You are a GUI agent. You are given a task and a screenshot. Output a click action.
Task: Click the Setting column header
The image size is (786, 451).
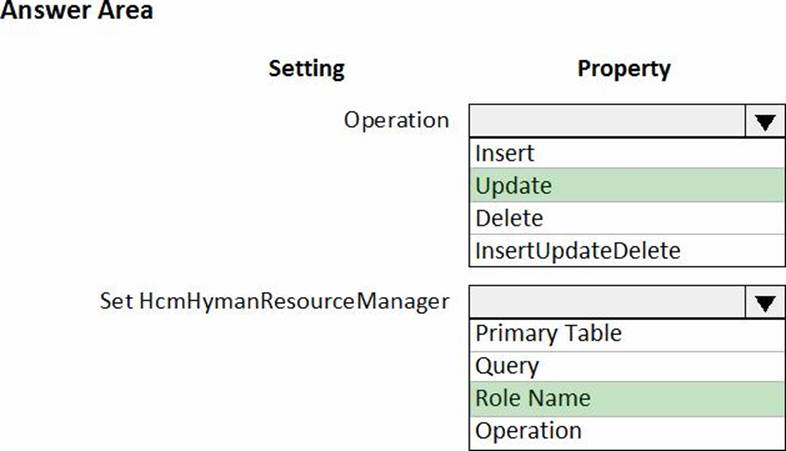[306, 69]
